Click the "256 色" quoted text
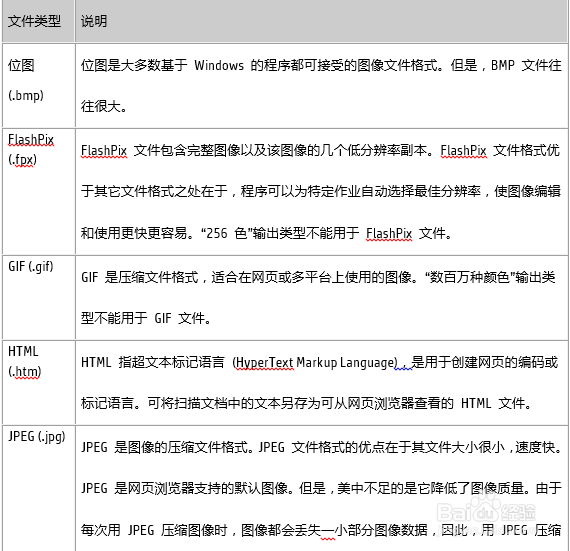 tap(227, 233)
